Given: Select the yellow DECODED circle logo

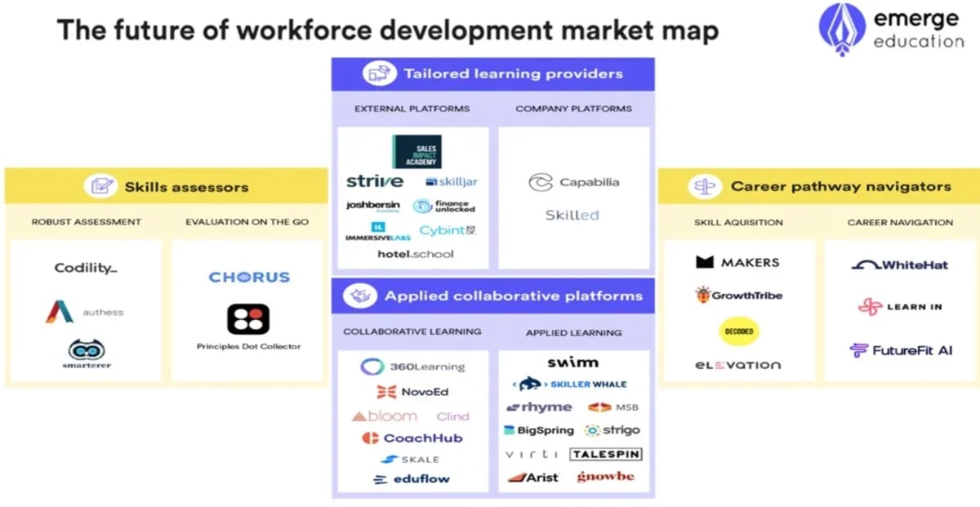Looking at the screenshot, I should click(x=738, y=331).
